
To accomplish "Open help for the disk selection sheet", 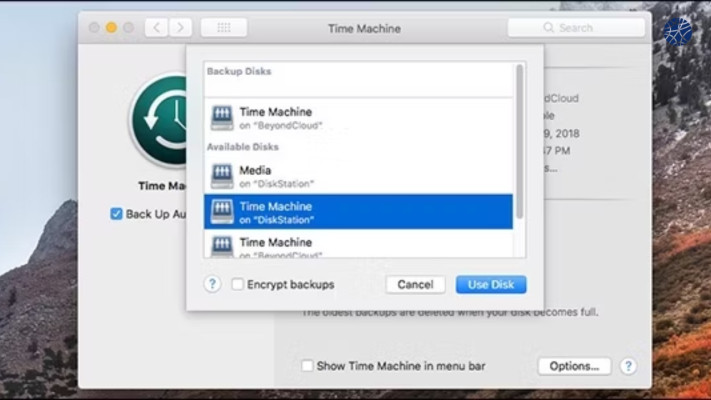I will [212, 284].
